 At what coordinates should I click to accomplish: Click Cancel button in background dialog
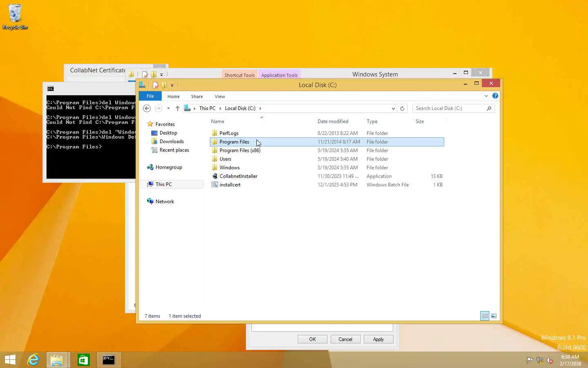pyautogui.click(x=345, y=339)
